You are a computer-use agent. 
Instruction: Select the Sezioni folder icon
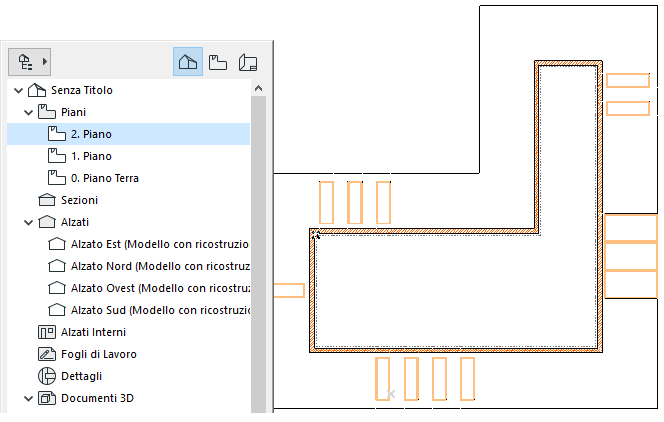(x=47, y=200)
